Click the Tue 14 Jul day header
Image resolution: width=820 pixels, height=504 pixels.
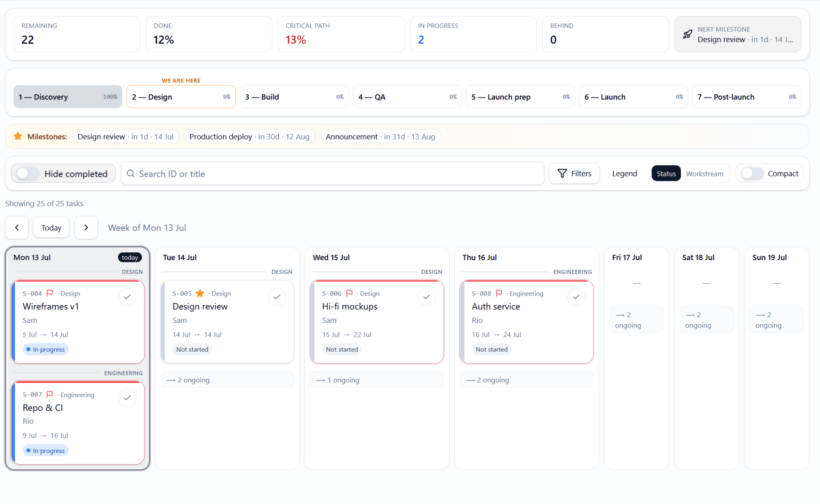point(179,257)
